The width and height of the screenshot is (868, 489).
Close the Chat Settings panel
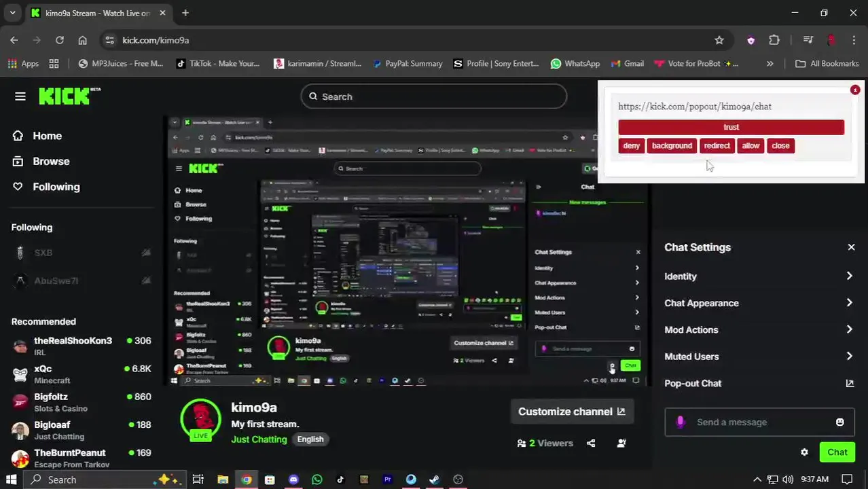851,247
